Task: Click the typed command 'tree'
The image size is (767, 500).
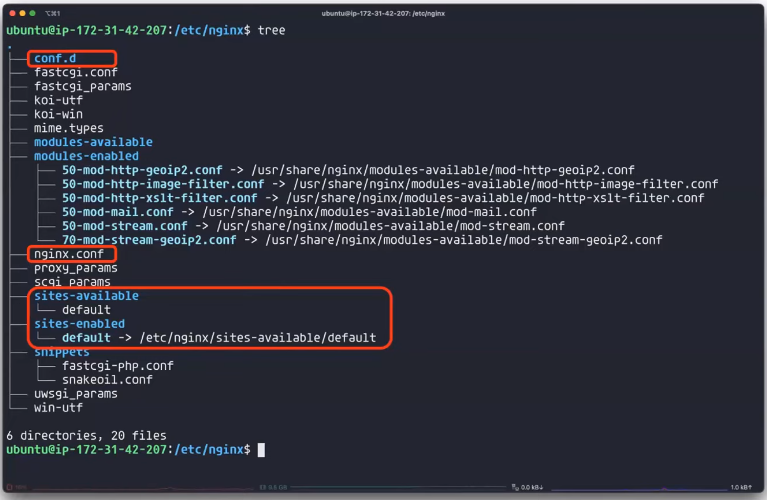Action: pos(271,30)
